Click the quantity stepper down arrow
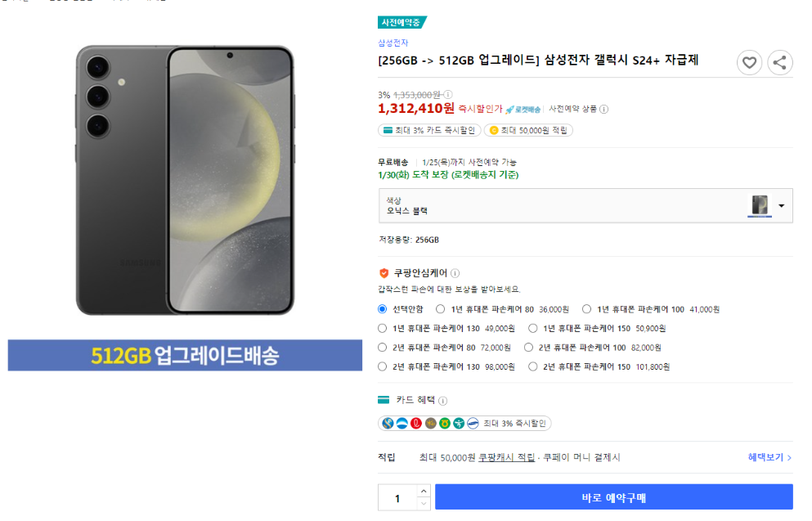The width and height of the screenshot is (812, 521). point(423,502)
